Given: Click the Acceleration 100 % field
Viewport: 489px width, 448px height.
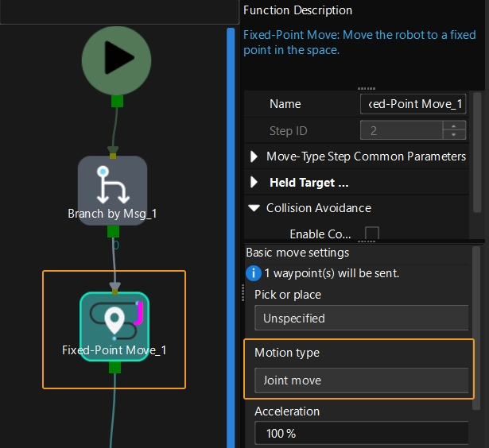Looking at the screenshot, I should [361, 434].
